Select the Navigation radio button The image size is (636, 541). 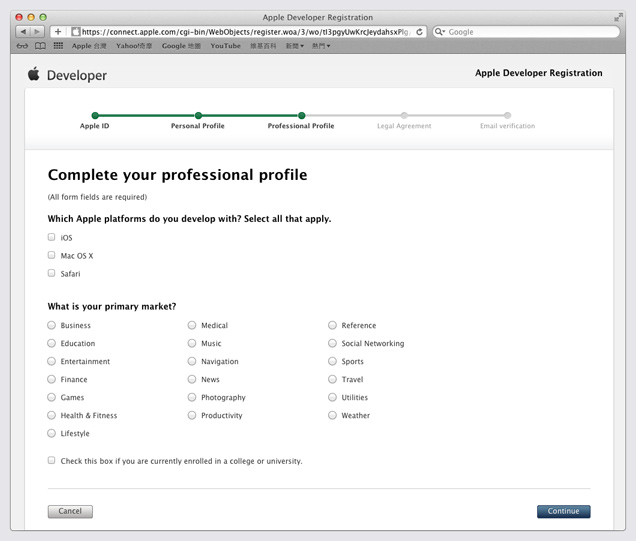(192, 361)
